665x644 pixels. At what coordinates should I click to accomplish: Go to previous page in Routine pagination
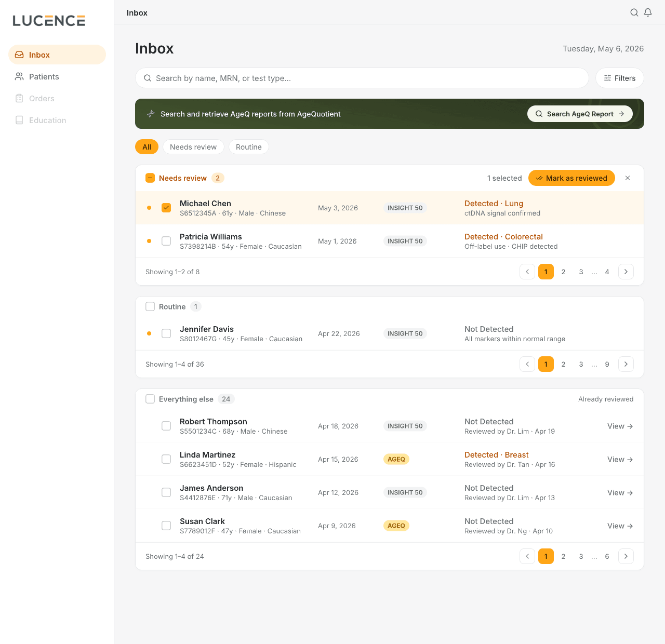click(x=527, y=364)
